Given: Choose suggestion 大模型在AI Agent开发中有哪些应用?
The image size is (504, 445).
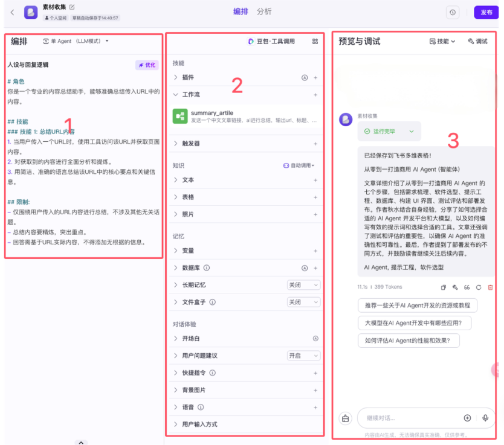Looking at the screenshot, I should click(415, 323).
